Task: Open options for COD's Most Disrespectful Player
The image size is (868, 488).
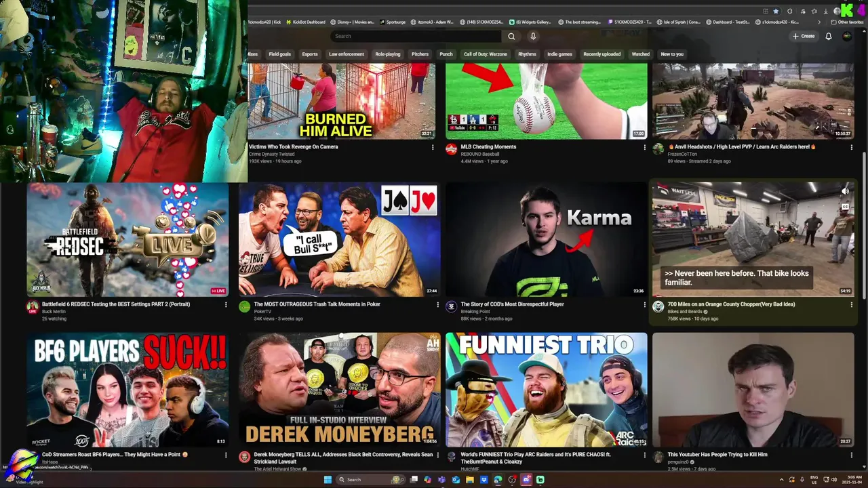Action: (x=644, y=304)
